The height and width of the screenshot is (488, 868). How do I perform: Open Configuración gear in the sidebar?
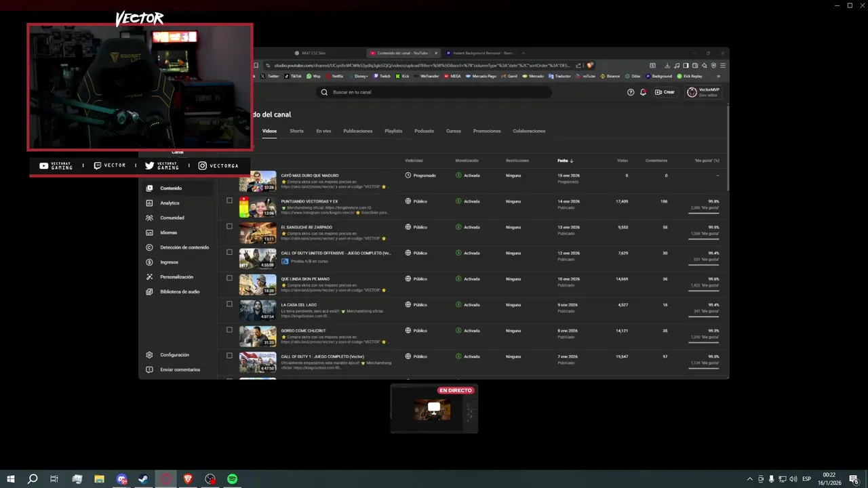click(x=149, y=355)
